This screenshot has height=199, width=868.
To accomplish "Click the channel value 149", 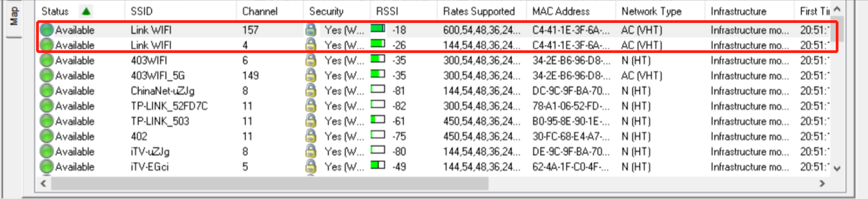I will (x=251, y=75).
